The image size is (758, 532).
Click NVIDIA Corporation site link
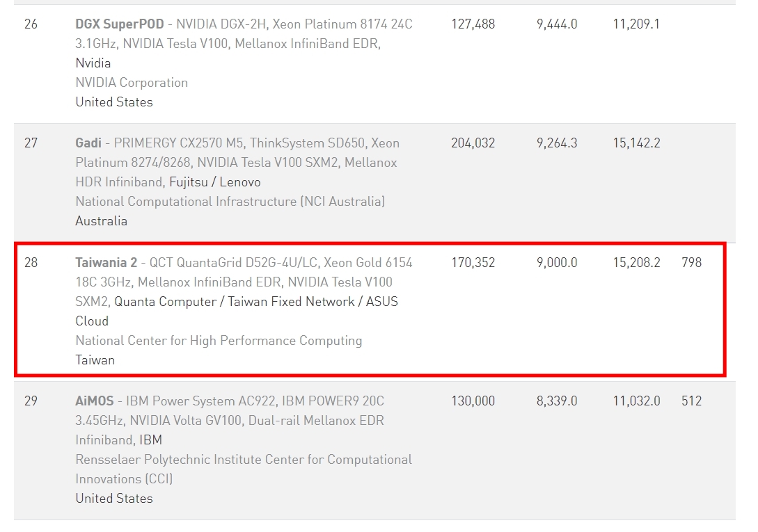tap(132, 83)
